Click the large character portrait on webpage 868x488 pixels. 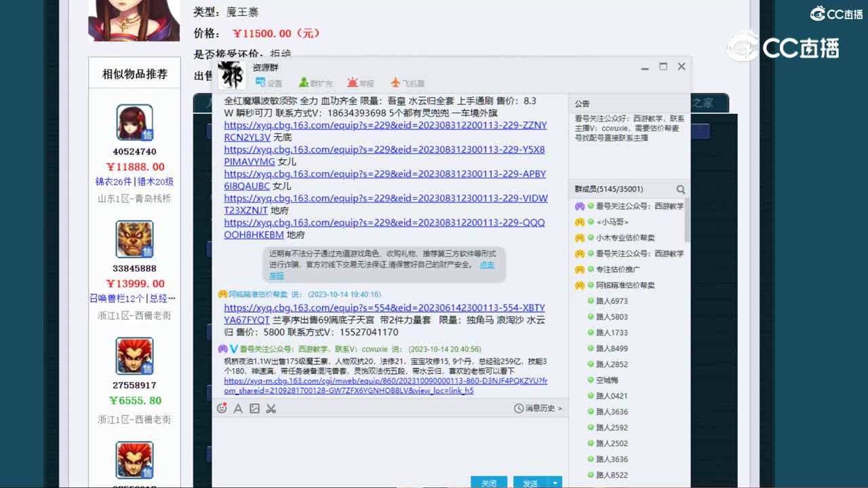point(134,20)
